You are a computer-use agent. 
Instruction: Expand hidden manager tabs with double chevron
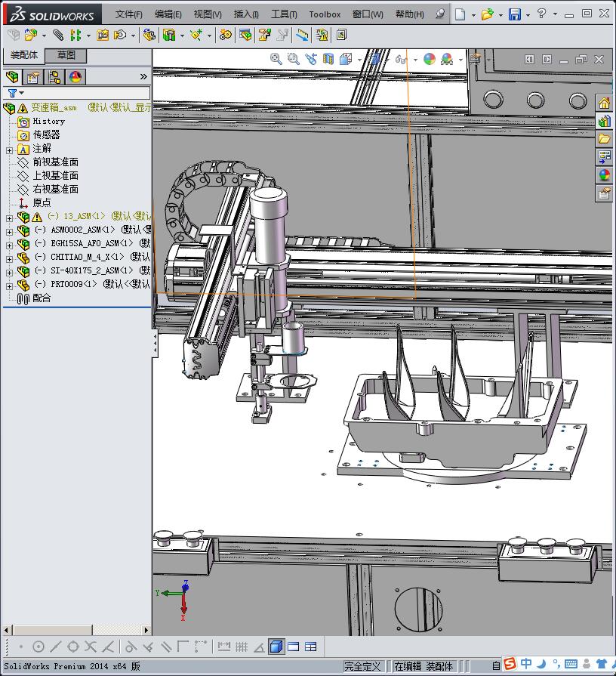143,77
